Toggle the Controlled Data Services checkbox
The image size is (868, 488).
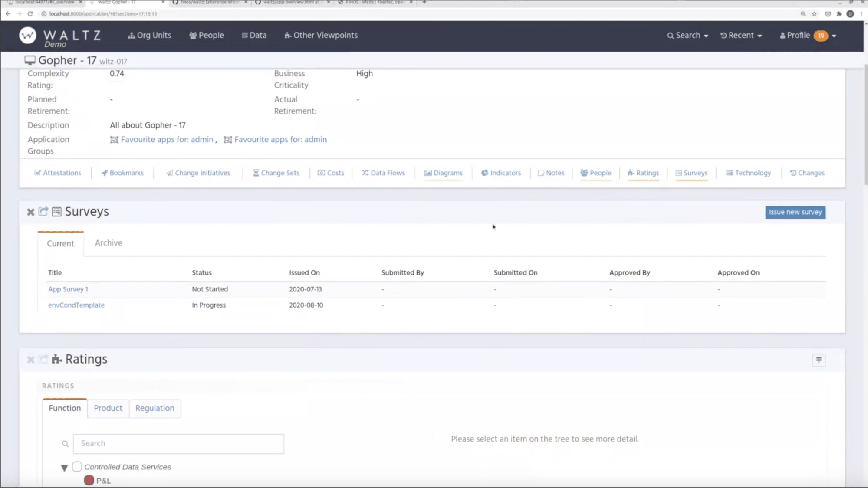[x=76, y=467]
